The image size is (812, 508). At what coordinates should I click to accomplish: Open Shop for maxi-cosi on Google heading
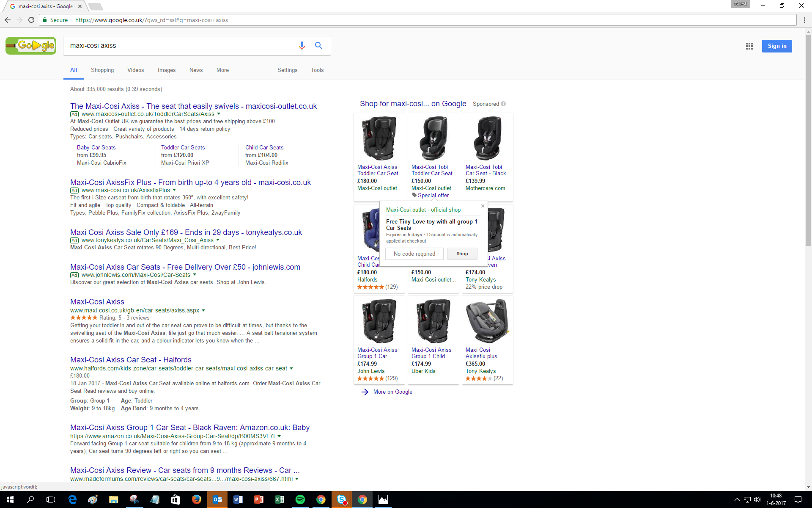413,104
